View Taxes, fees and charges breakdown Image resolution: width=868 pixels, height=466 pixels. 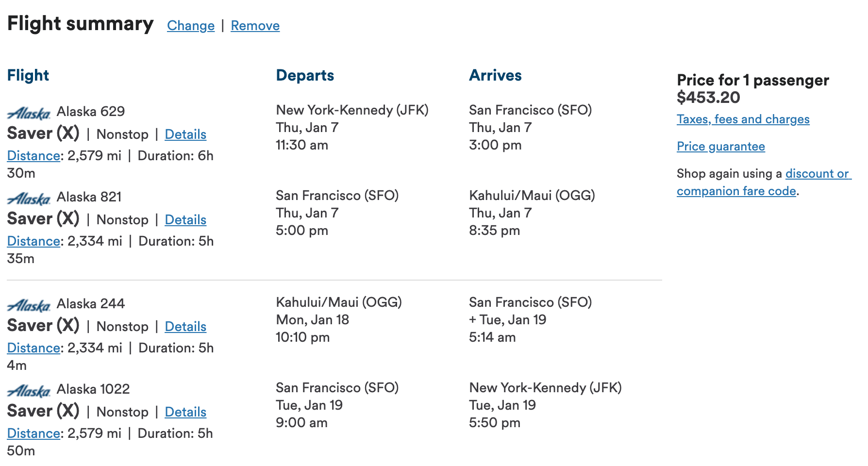743,119
